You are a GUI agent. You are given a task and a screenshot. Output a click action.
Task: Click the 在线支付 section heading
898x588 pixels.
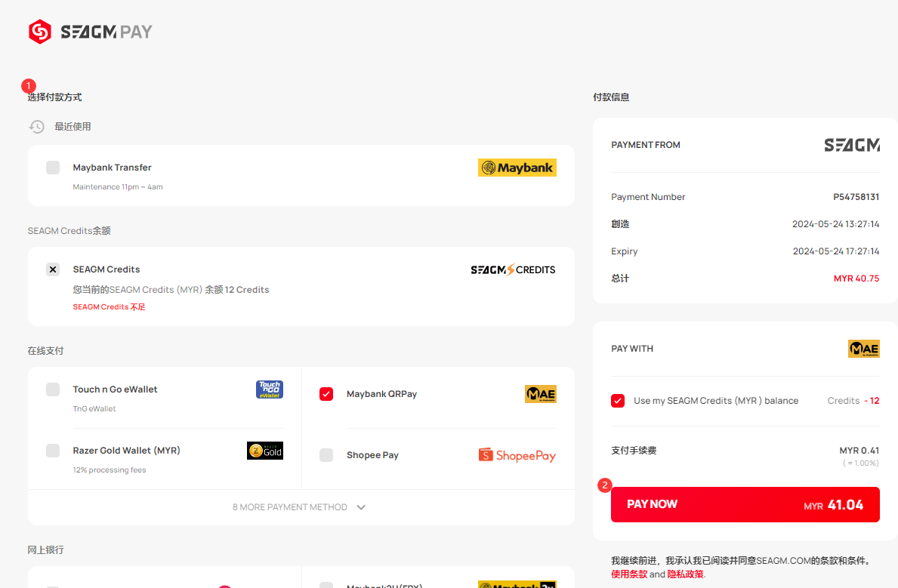tap(46, 350)
